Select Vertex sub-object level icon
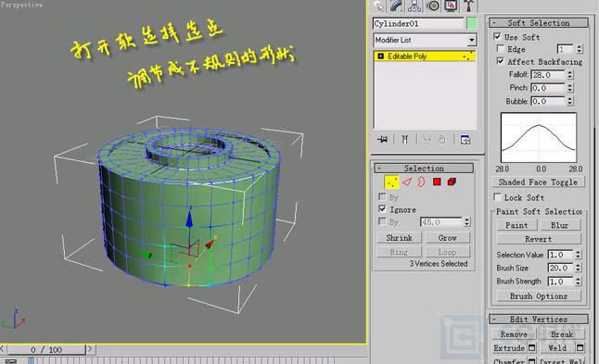The width and height of the screenshot is (599, 364). pyautogui.click(x=391, y=182)
